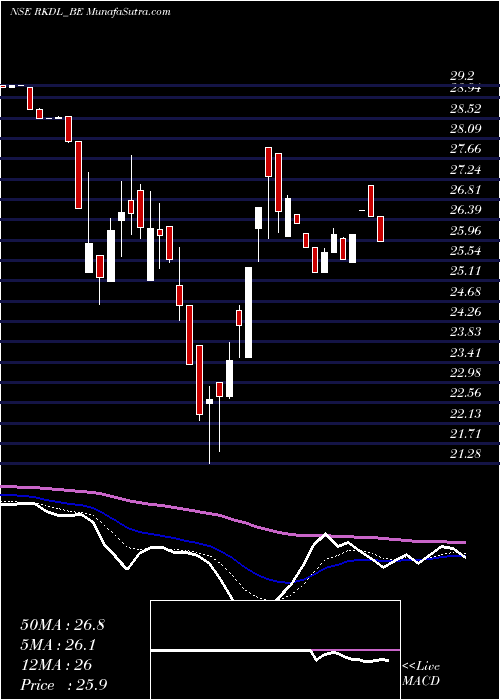Select the 'Price : 25.9' readout

click(x=63, y=685)
